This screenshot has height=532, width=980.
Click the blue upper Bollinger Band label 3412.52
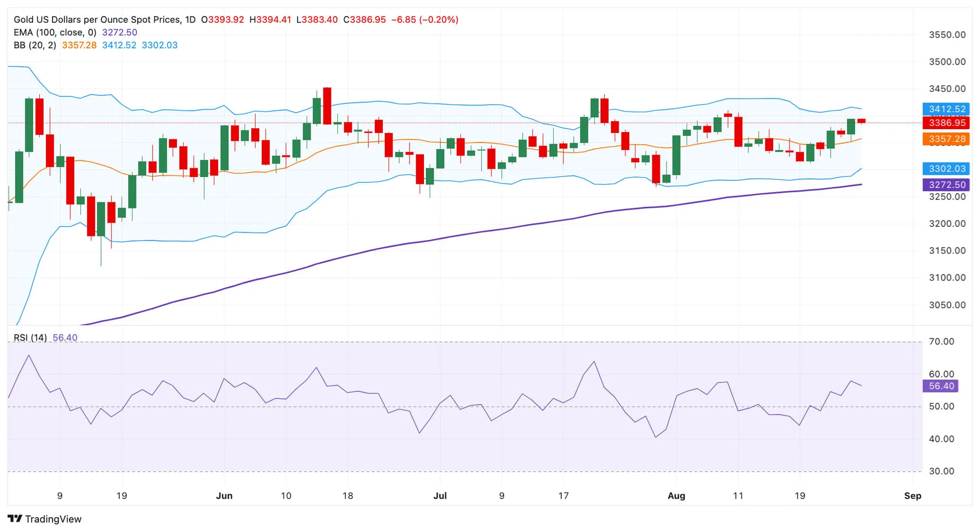[x=946, y=109]
